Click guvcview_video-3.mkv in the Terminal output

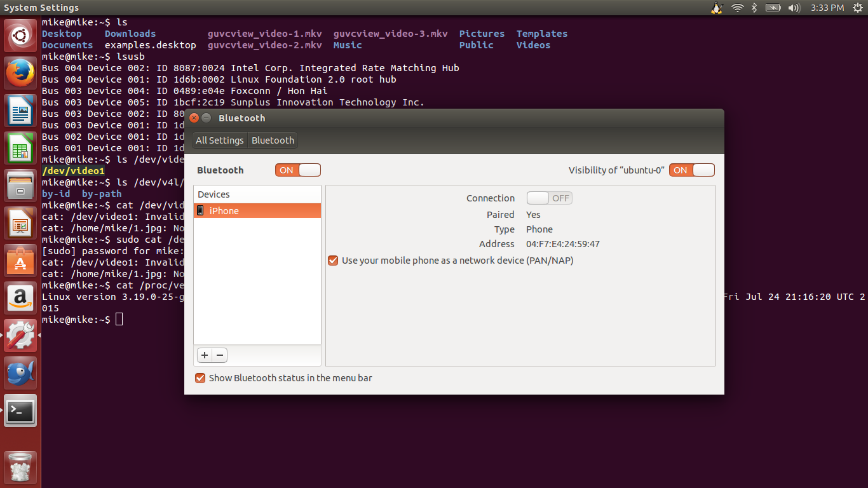[x=391, y=34]
